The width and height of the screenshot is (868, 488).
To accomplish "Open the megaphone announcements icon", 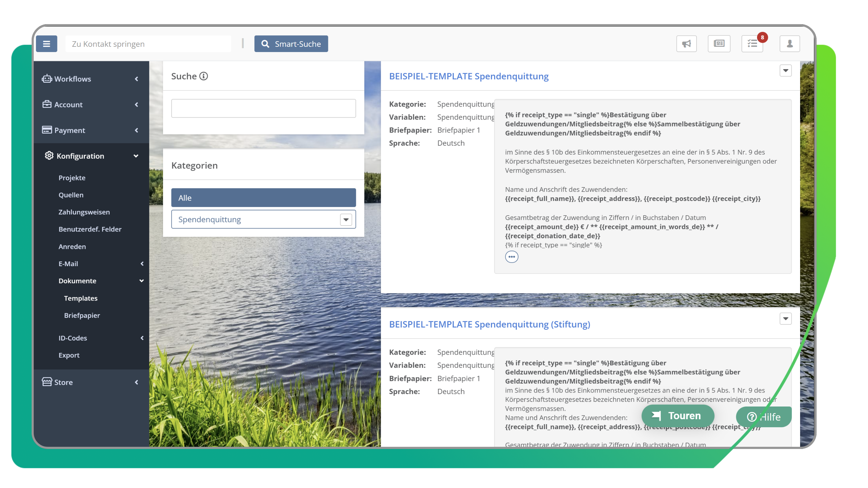I will click(686, 44).
